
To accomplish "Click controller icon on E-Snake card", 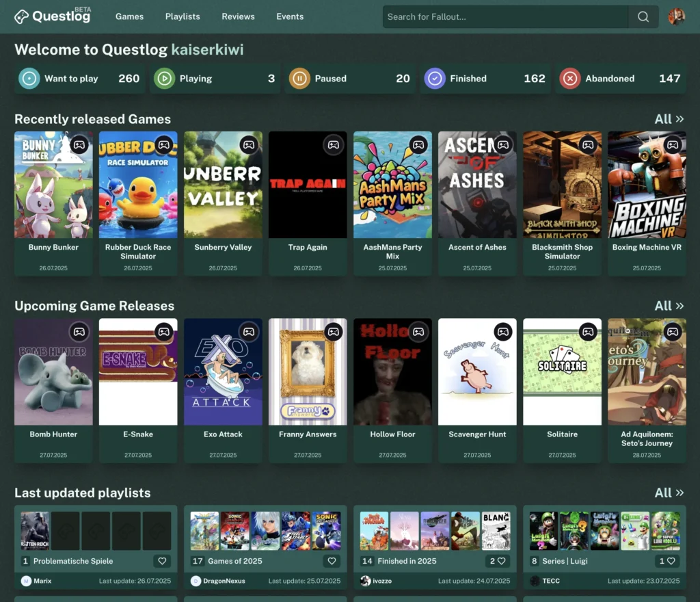I will (x=164, y=332).
